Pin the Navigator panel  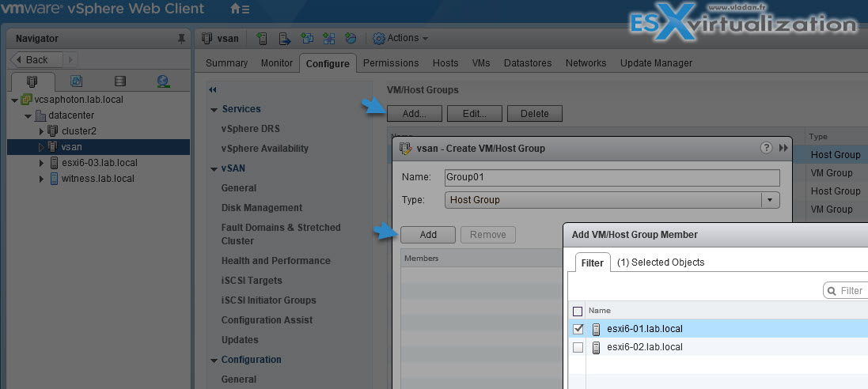coord(181,38)
